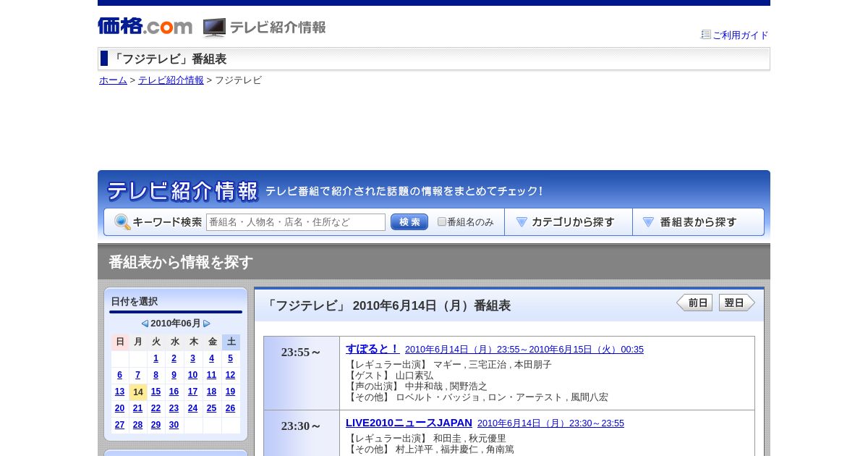Image resolution: width=868 pixels, height=456 pixels.
Task: Open the LIVE2010ニュースJAPAN program link
Action: [409, 423]
